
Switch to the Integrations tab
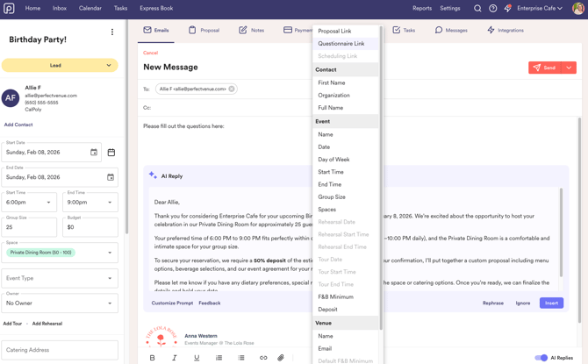[x=506, y=30]
